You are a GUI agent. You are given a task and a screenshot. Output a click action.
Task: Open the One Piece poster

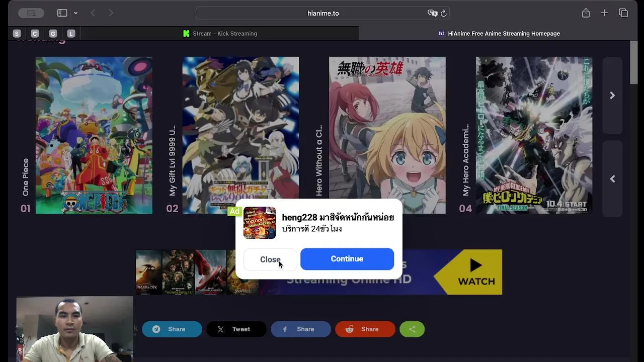[94, 135]
